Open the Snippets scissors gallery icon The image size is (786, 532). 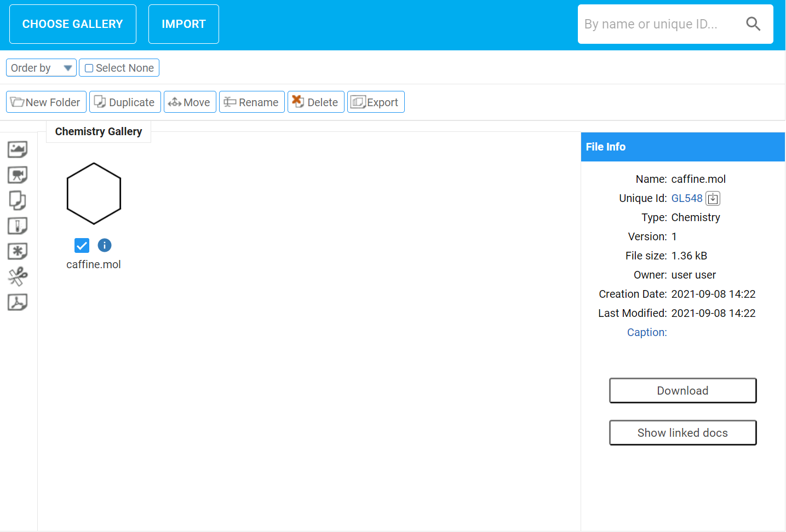click(18, 276)
